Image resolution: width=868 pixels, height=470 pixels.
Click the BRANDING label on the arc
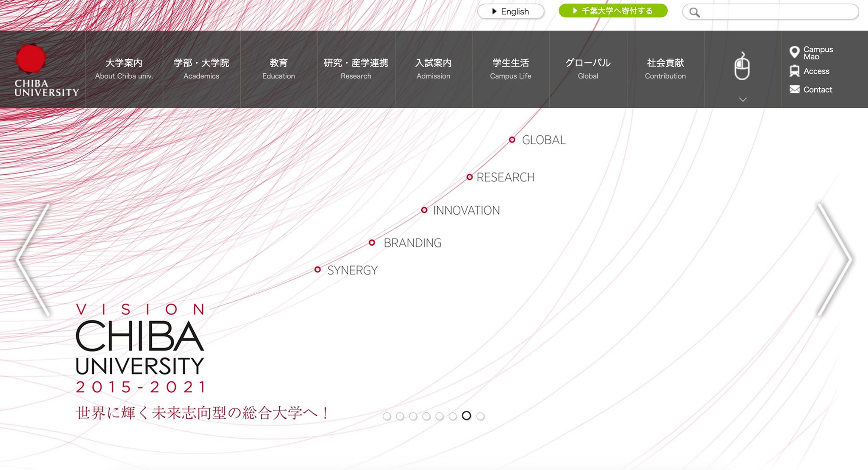pos(412,243)
